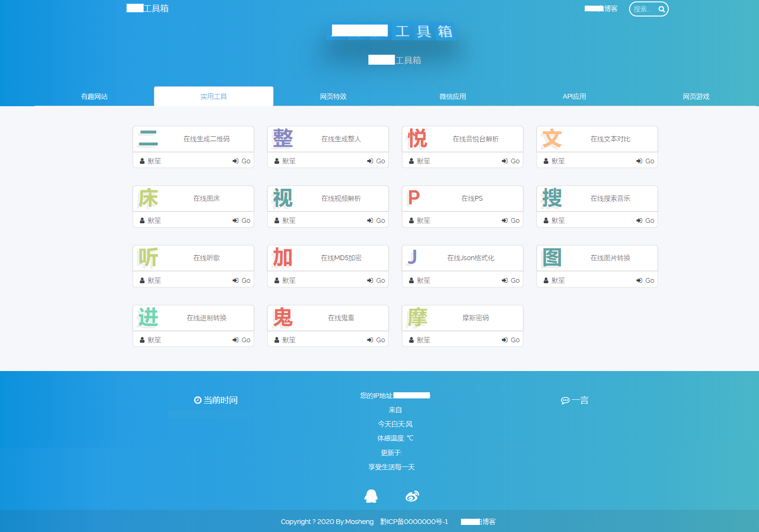
Task: Click the 床 icon for 在线图床
Action: point(148,198)
